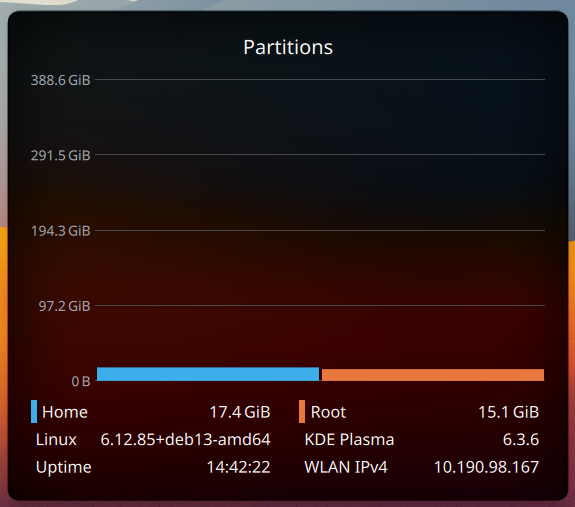
Task: Click the 0 B axis label
Action: pos(81,381)
